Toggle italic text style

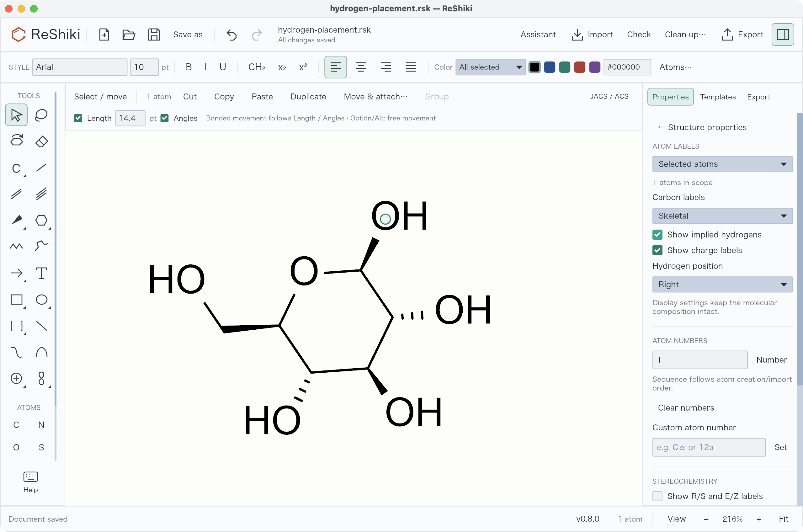point(205,67)
